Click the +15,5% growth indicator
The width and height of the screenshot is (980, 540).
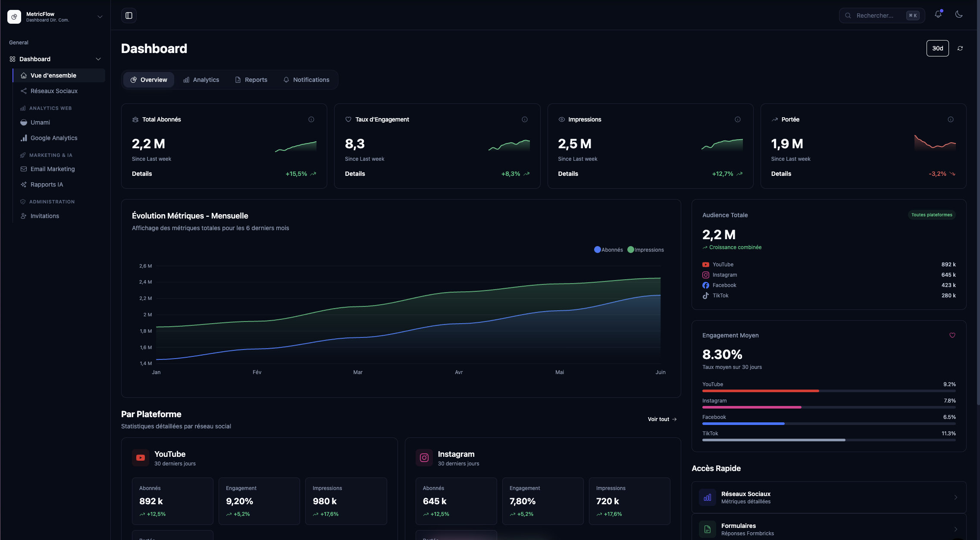pos(301,174)
